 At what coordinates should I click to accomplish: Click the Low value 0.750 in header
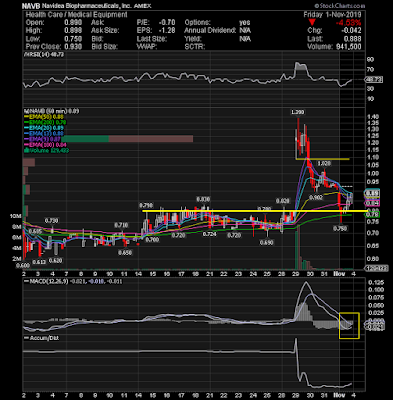click(73, 39)
